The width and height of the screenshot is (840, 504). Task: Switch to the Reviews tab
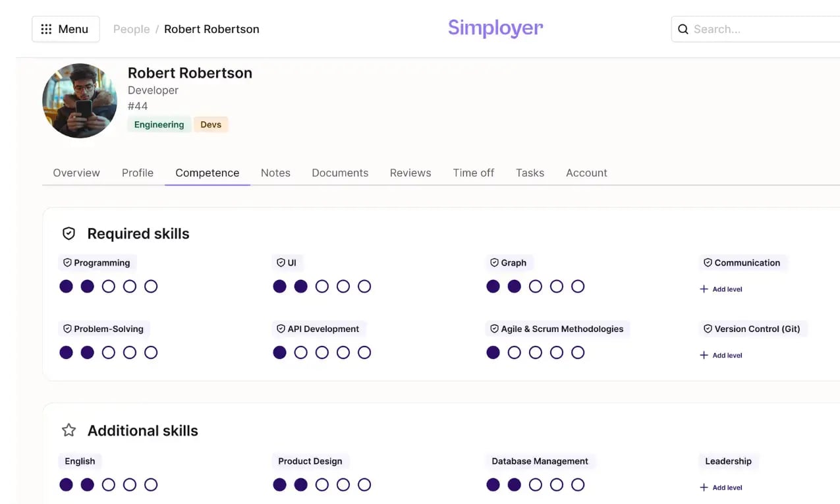(410, 173)
